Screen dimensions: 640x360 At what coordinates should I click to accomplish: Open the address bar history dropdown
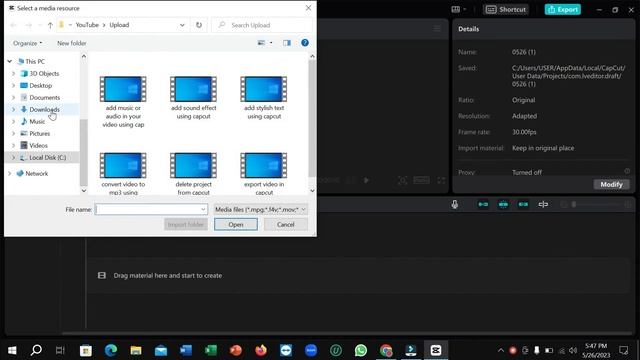[182, 25]
